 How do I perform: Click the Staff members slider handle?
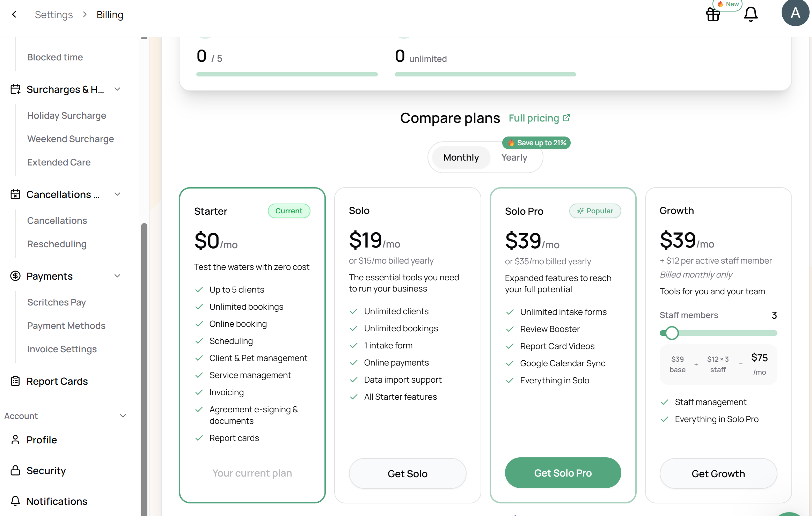click(x=672, y=333)
